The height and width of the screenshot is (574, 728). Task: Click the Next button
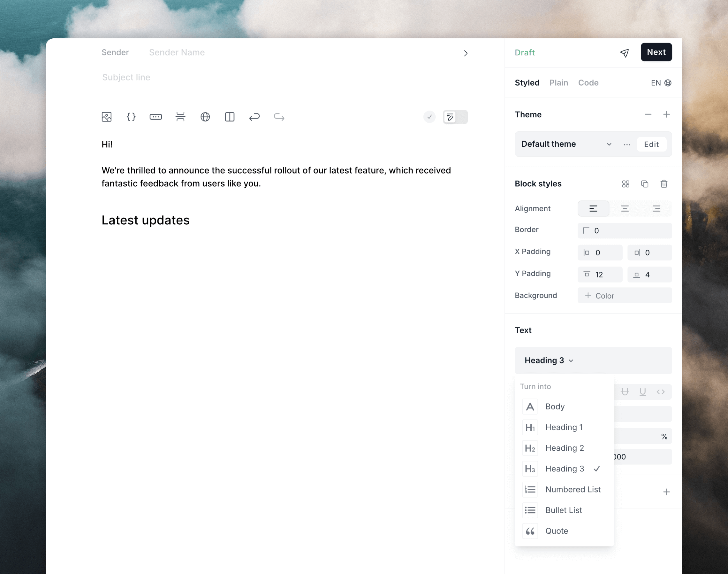[x=656, y=52]
